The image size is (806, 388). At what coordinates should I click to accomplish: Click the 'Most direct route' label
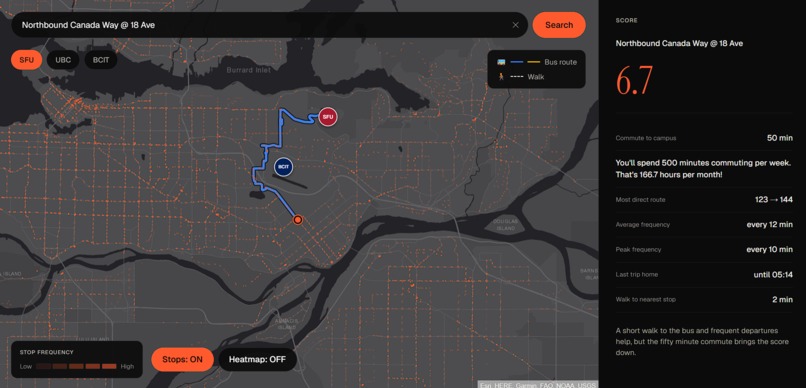coord(640,199)
